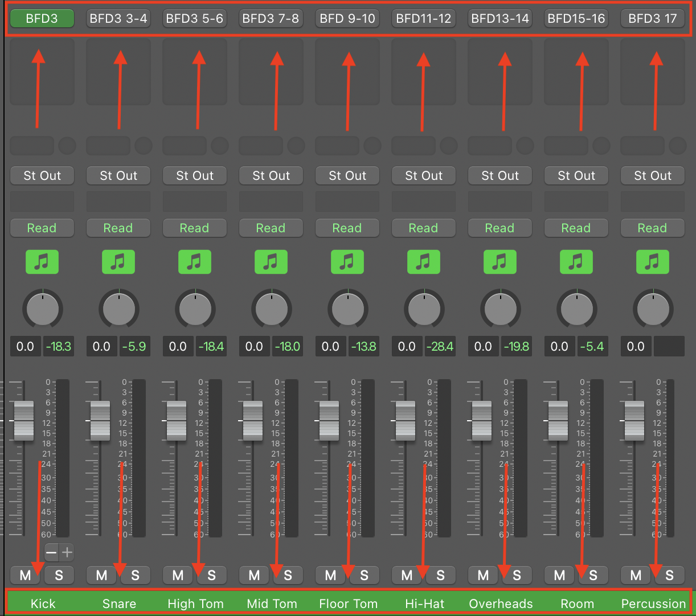Solo the Kick channel
696x616 pixels.
(59, 576)
